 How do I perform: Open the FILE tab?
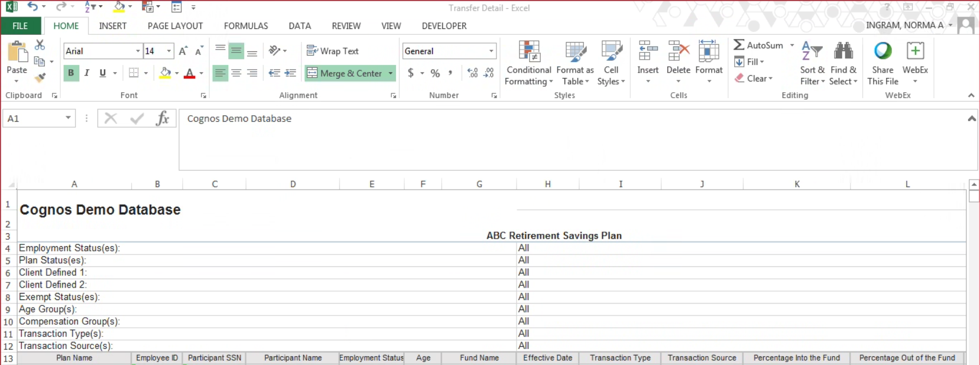pos(20,26)
